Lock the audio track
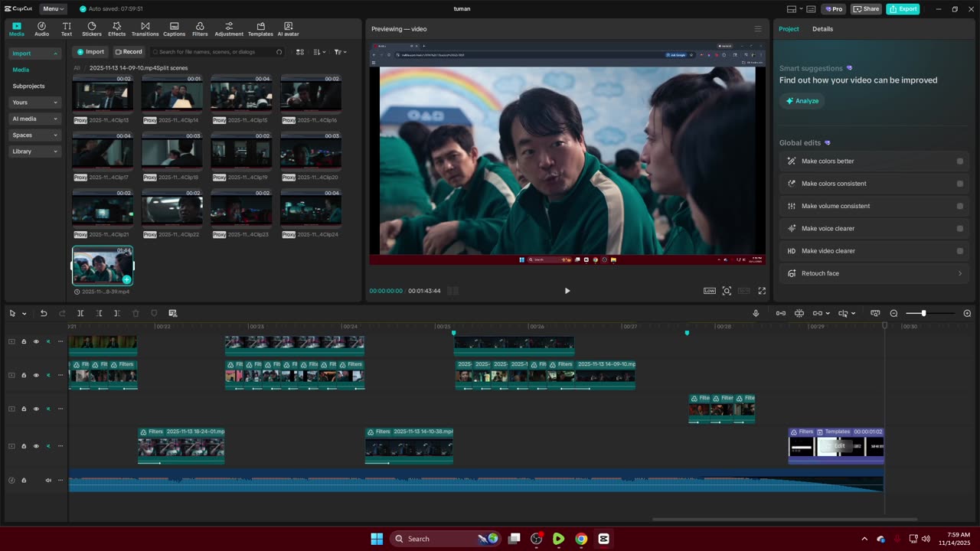 (x=24, y=480)
